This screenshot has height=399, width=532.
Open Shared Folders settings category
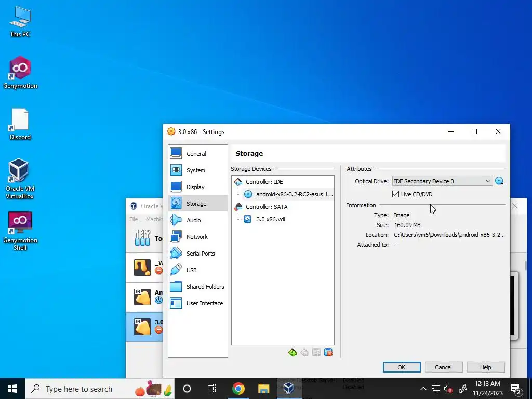198,287
